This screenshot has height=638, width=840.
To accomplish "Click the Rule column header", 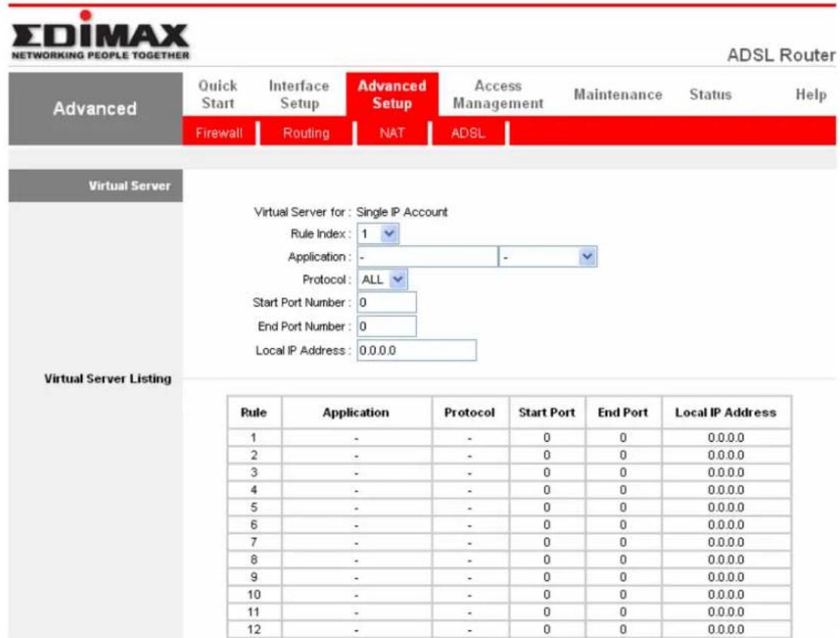I will [x=254, y=412].
